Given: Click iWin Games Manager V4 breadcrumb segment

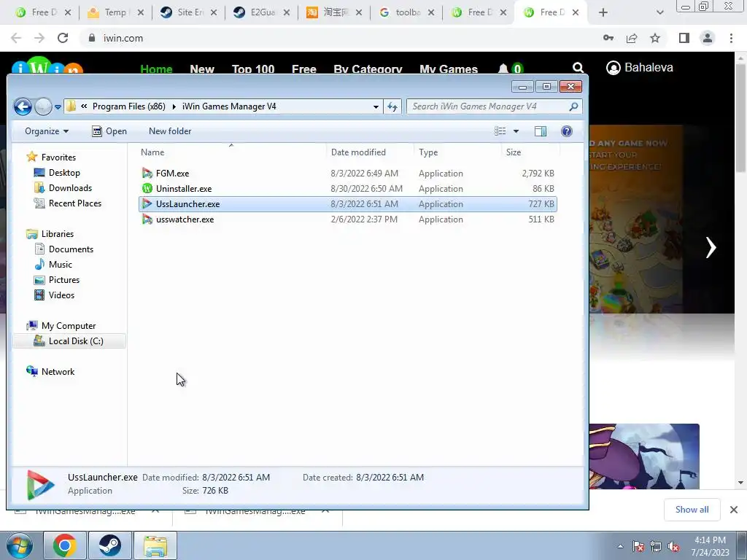Looking at the screenshot, I should click(229, 106).
